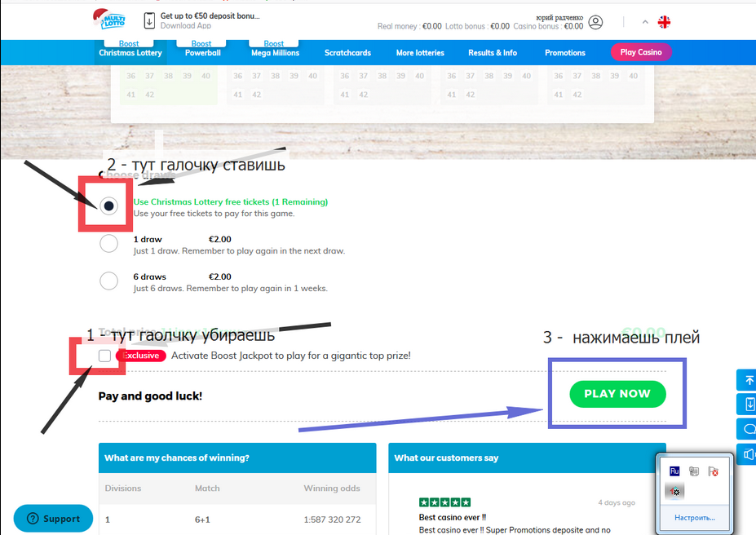
Task: Click Boost tab above Christmas Lottery
Action: pos(129,44)
